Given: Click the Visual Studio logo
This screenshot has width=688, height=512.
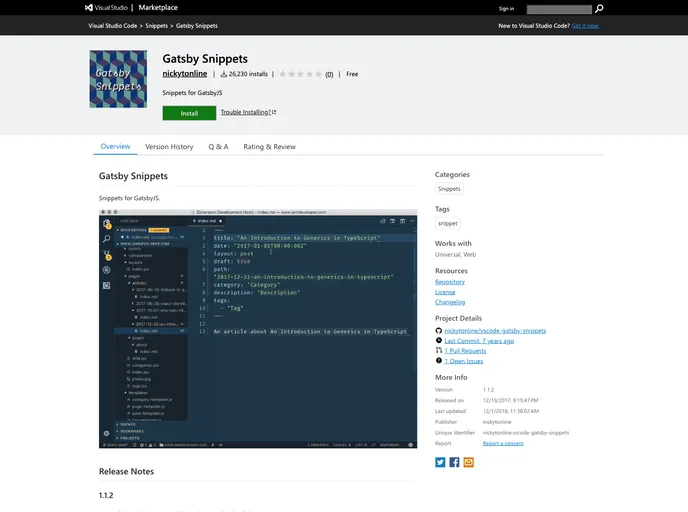Looking at the screenshot, I should tap(106, 7).
